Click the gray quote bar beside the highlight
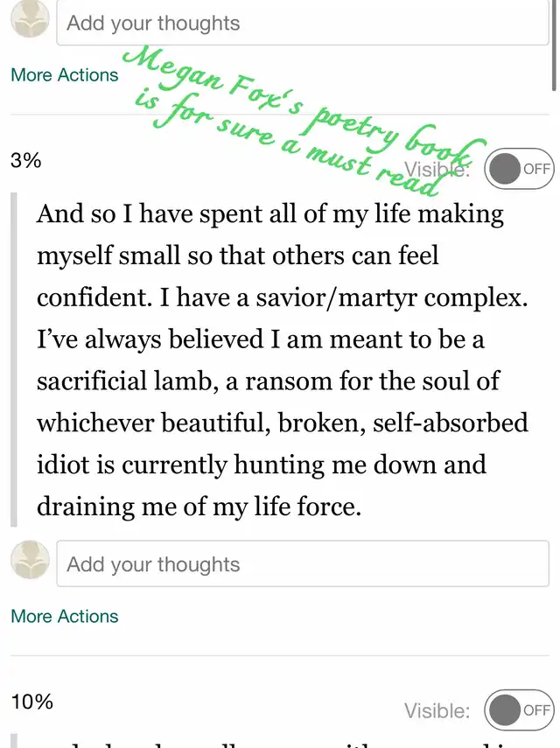This screenshot has height=748, width=560. pos(14,360)
